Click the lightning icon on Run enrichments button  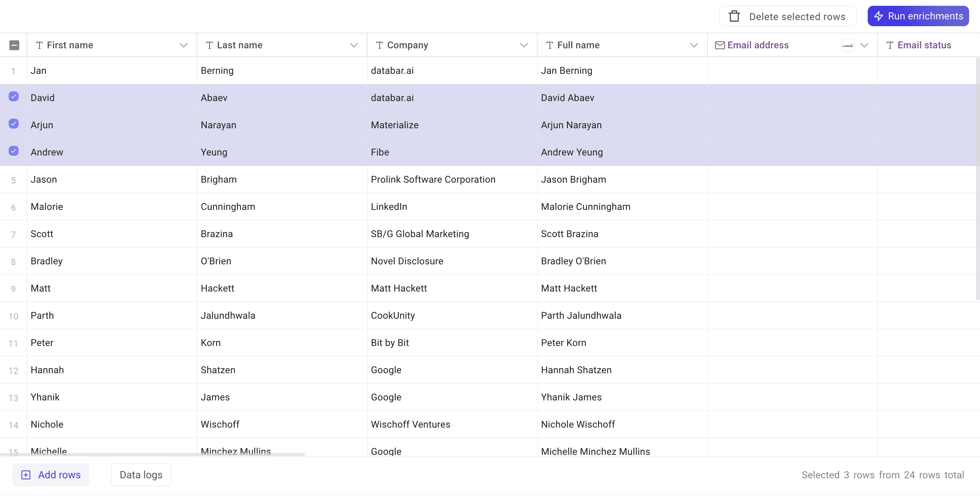[x=879, y=16]
